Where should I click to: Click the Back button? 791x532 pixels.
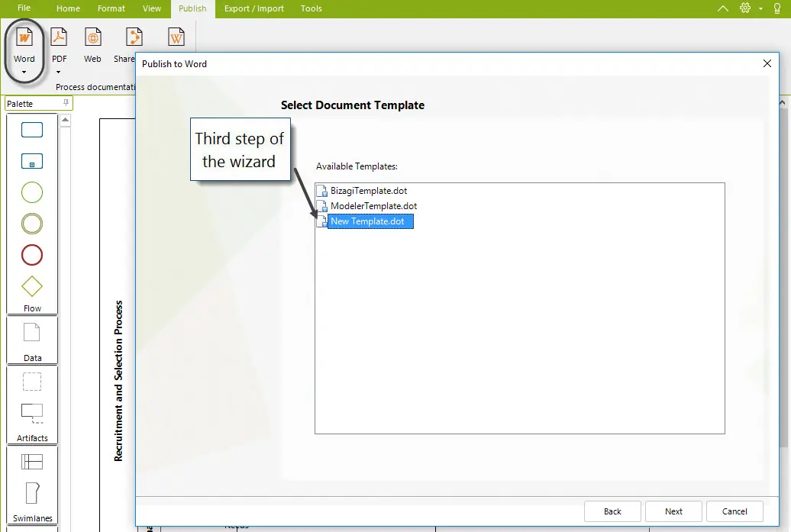[612, 511]
